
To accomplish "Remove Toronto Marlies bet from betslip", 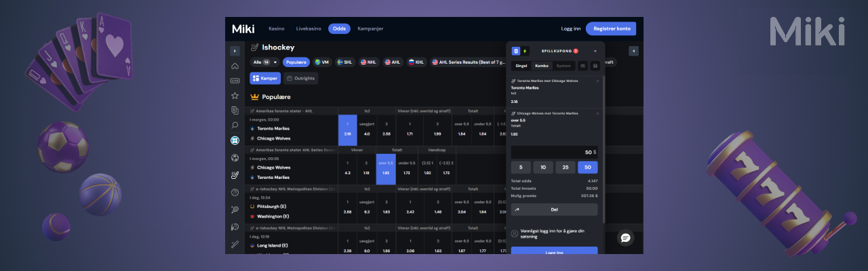I will tap(597, 81).
